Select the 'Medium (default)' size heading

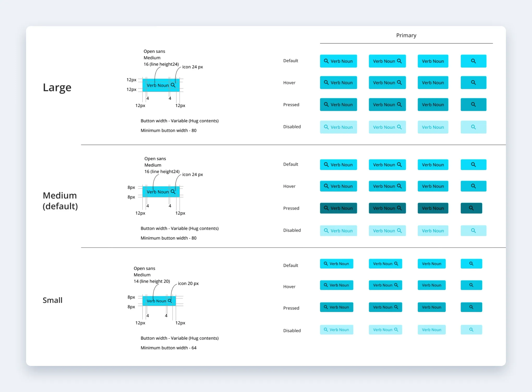60,201
